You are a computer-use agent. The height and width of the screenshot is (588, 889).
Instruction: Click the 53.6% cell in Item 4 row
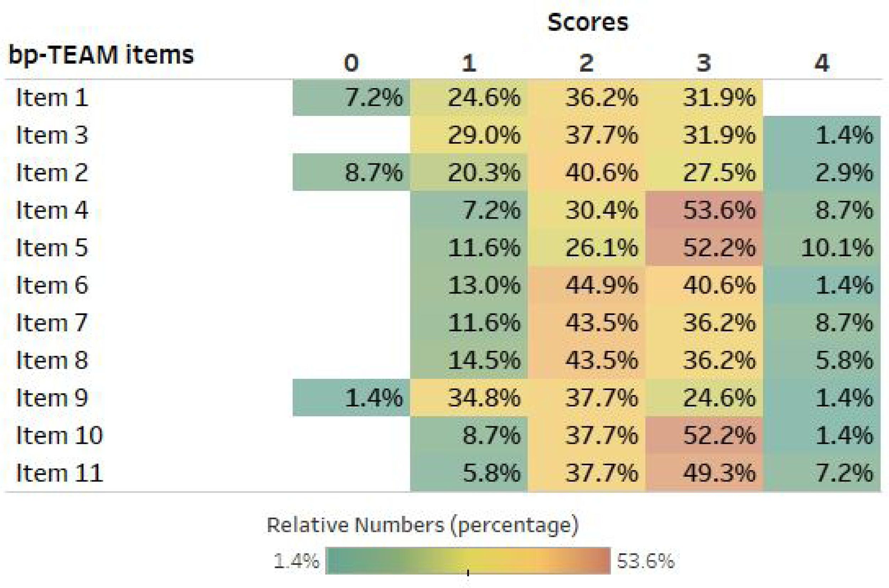704,210
